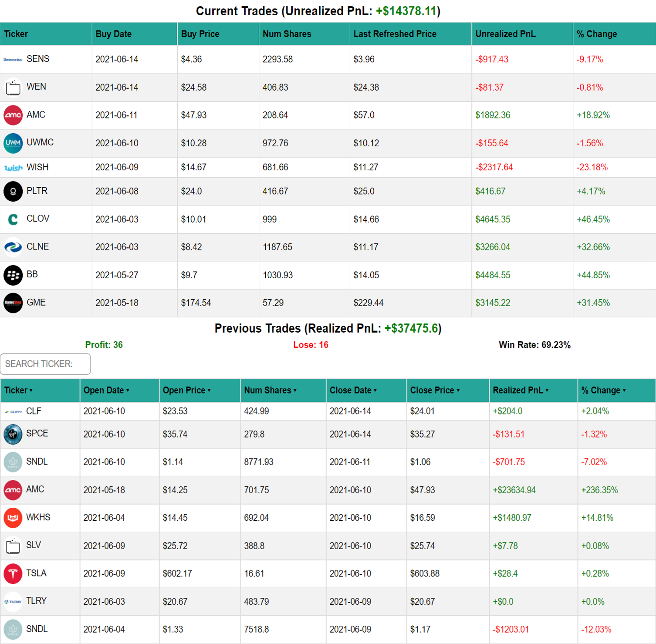656x644 pixels.
Task: Click the Sundial logo in the 2021-06-09 SNDL row
Action: (x=13, y=629)
